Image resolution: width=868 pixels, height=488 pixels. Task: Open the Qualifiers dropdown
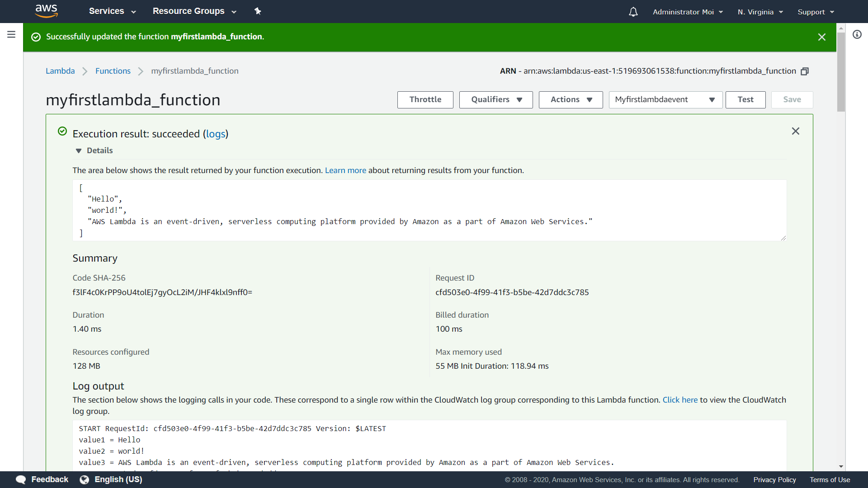495,100
